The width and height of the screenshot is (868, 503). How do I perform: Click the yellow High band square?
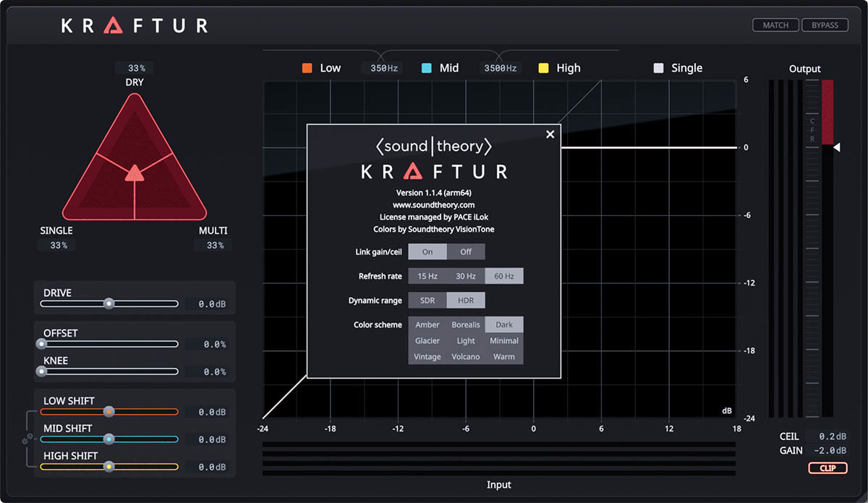pyautogui.click(x=543, y=68)
